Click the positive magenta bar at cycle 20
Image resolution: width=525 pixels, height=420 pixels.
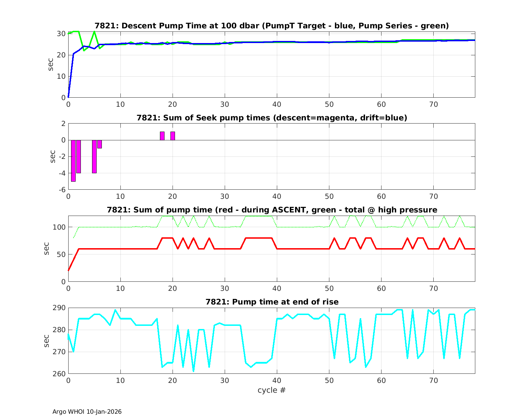click(x=173, y=136)
